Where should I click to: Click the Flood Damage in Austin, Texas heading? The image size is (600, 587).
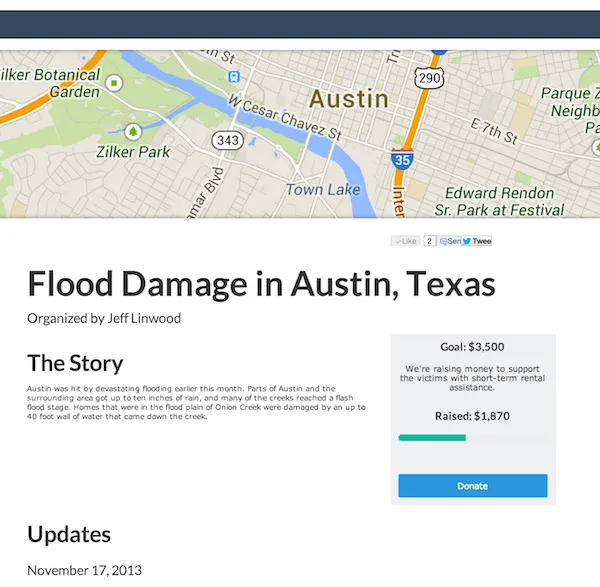pyautogui.click(x=261, y=284)
